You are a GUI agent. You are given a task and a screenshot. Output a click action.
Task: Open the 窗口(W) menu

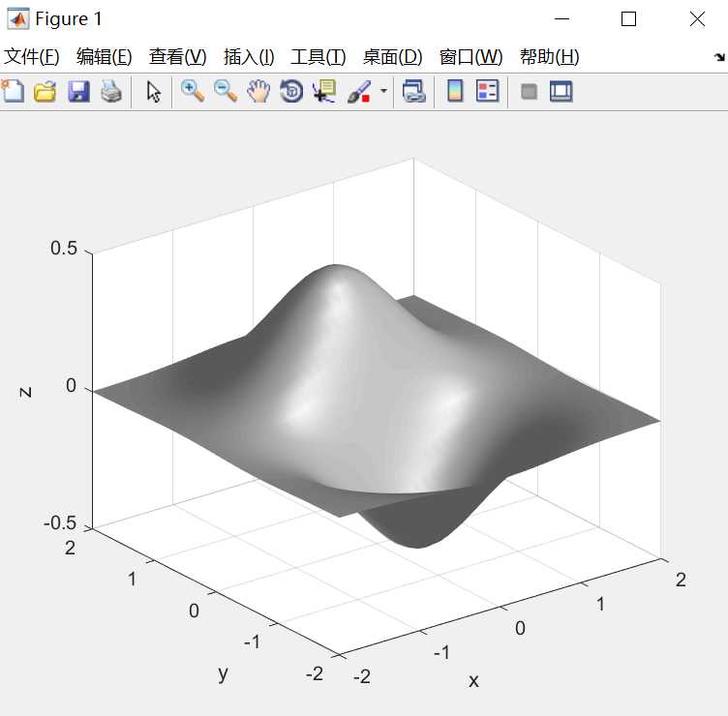click(x=470, y=57)
